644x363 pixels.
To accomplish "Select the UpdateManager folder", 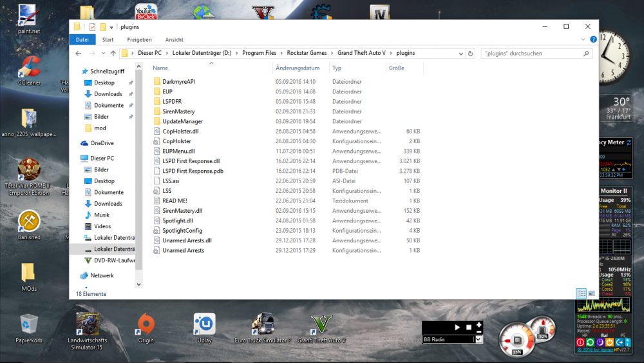I will point(182,121).
